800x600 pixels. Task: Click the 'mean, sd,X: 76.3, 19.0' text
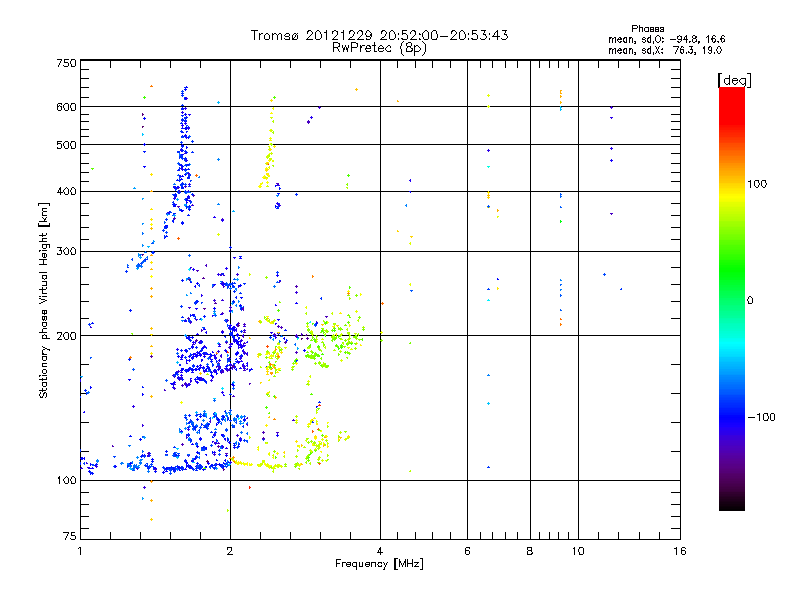[x=665, y=50]
